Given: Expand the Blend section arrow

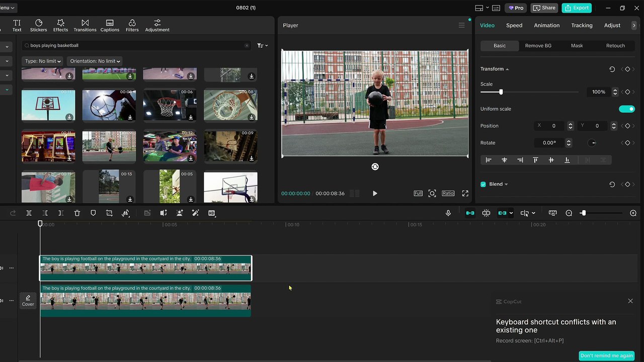Looking at the screenshot, I should (x=506, y=184).
